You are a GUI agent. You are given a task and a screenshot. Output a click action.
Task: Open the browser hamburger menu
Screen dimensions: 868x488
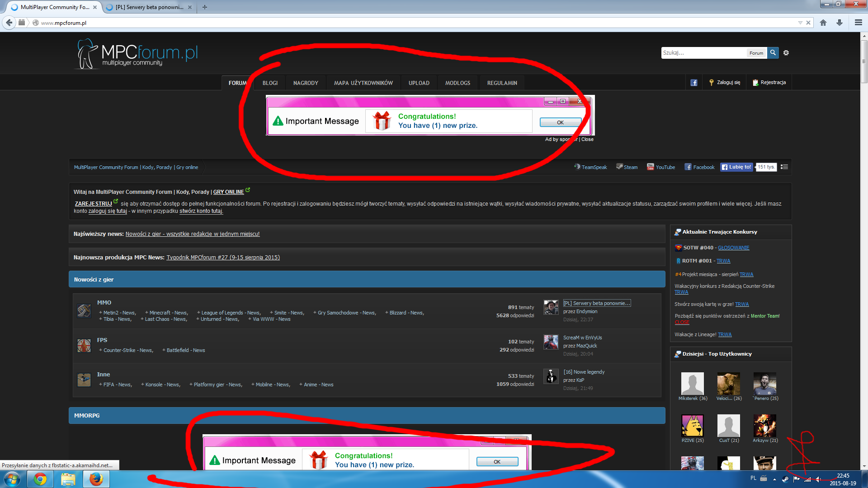[858, 23]
